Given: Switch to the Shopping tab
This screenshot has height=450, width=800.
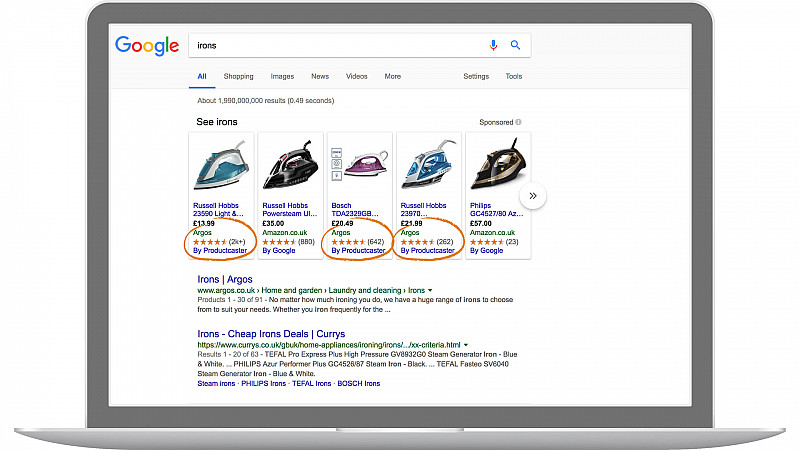Looking at the screenshot, I should pyautogui.click(x=238, y=77).
